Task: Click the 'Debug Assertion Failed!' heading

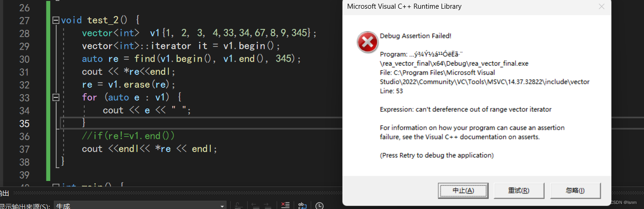Action: (x=416, y=36)
